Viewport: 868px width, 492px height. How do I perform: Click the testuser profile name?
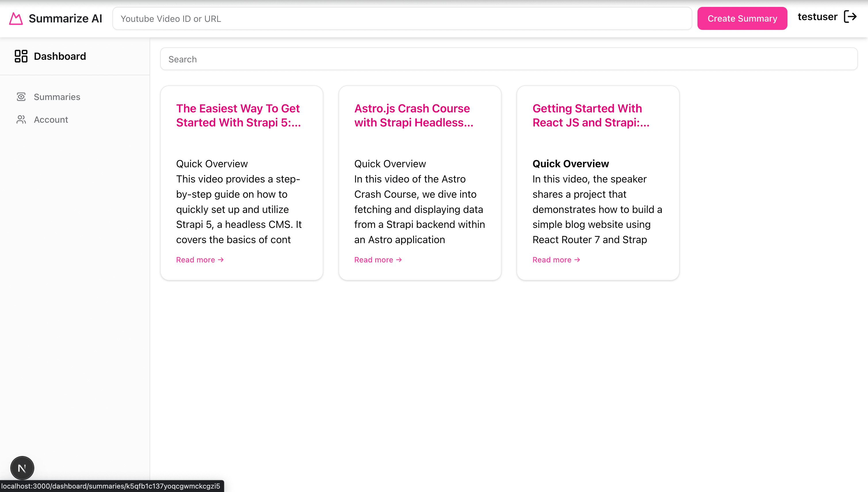point(817,17)
